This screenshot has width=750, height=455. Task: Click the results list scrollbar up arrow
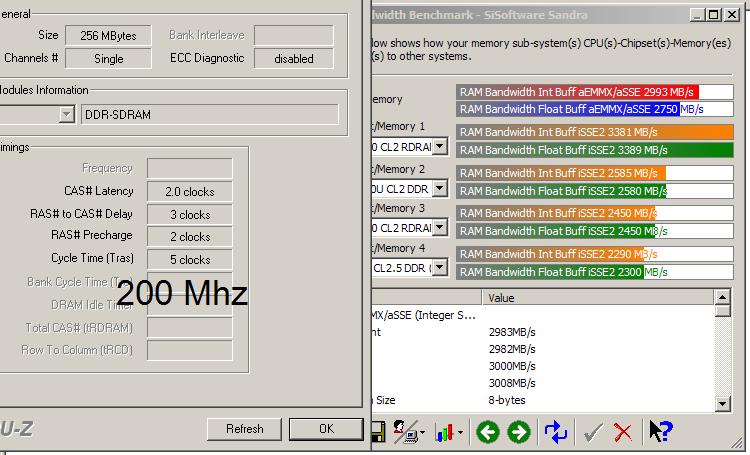tap(722, 297)
